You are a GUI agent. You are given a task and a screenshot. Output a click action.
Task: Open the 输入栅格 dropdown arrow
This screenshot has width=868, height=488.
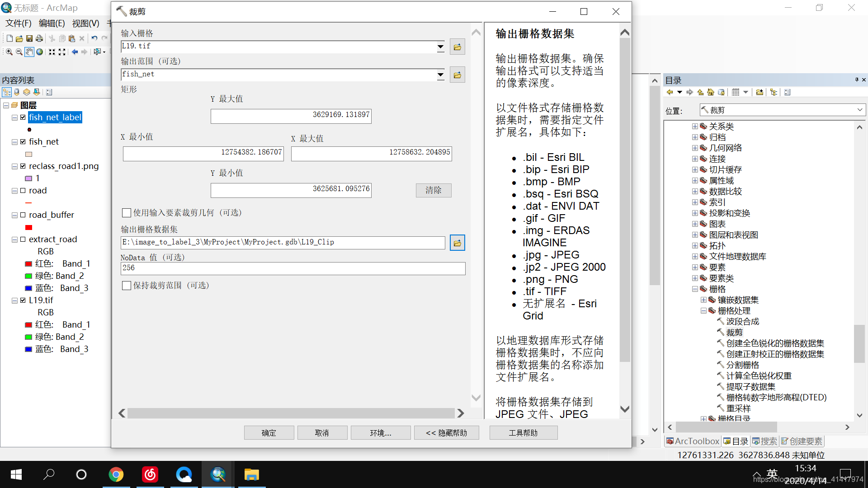coord(440,47)
